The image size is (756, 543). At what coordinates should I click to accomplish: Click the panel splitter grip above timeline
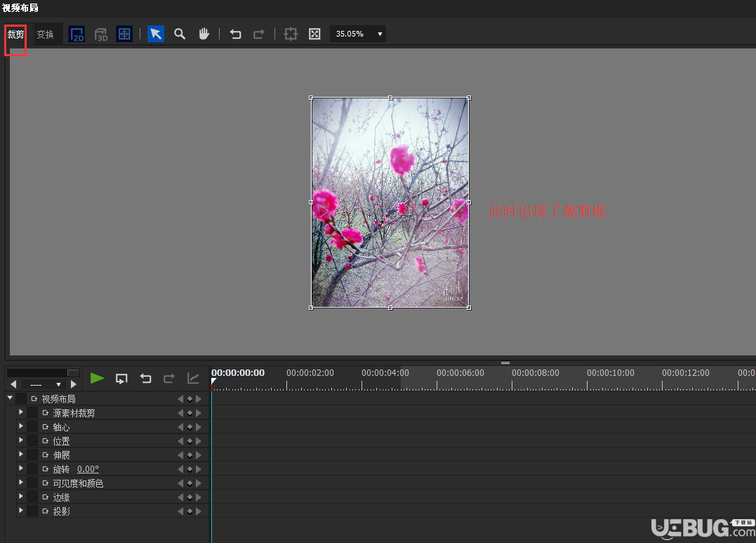(505, 362)
